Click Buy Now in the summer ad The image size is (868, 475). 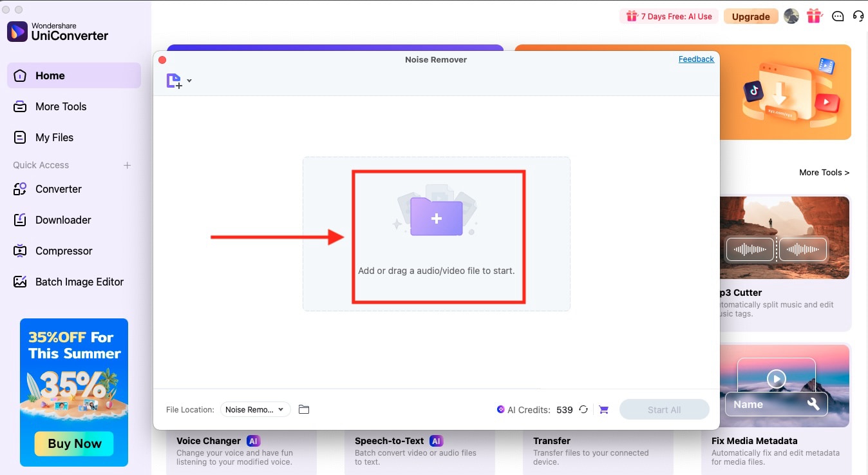(x=74, y=443)
